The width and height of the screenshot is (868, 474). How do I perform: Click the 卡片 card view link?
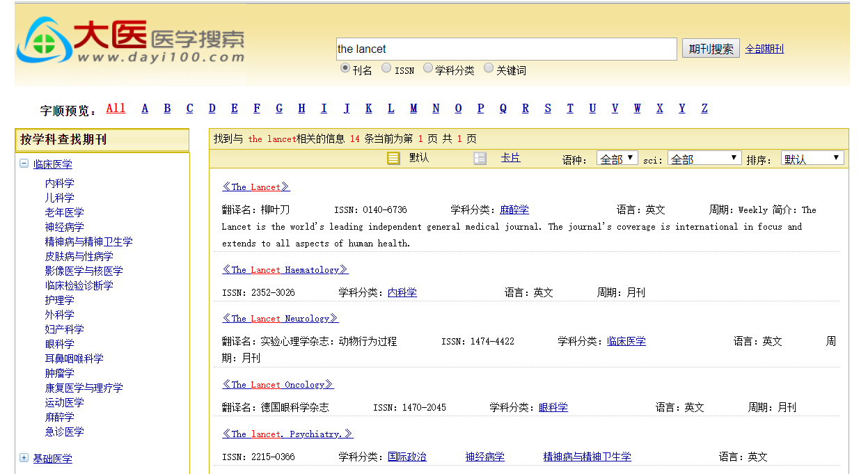[510, 158]
